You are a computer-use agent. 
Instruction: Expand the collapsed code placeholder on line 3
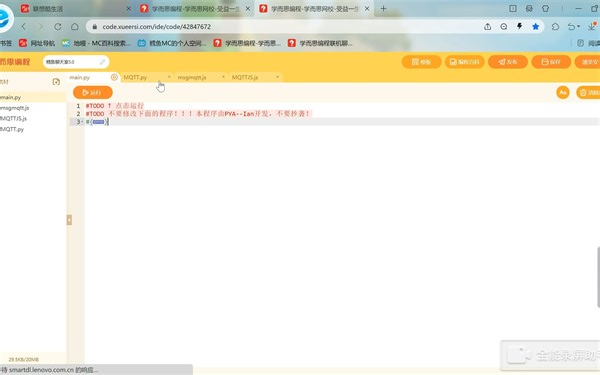[x=98, y=122]
